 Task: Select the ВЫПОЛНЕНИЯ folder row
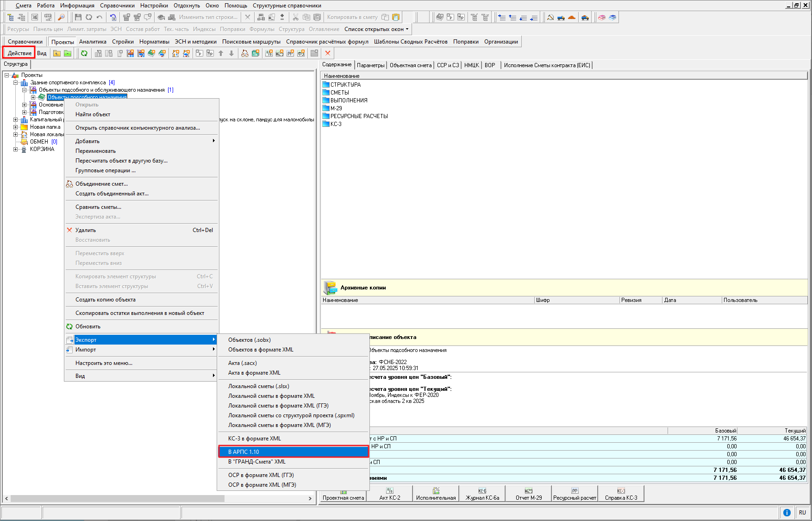[x=345, y=100]
